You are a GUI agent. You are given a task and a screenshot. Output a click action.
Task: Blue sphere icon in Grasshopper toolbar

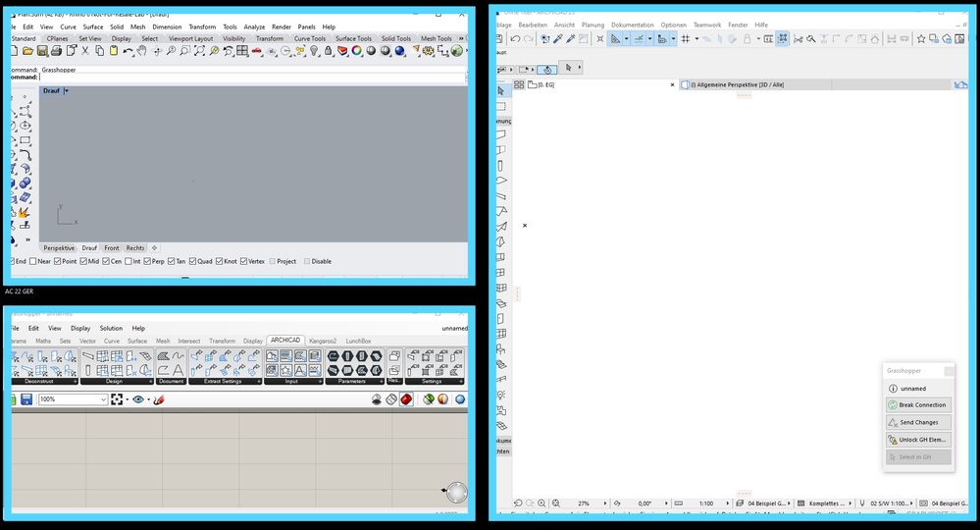[x=460, y=399]
